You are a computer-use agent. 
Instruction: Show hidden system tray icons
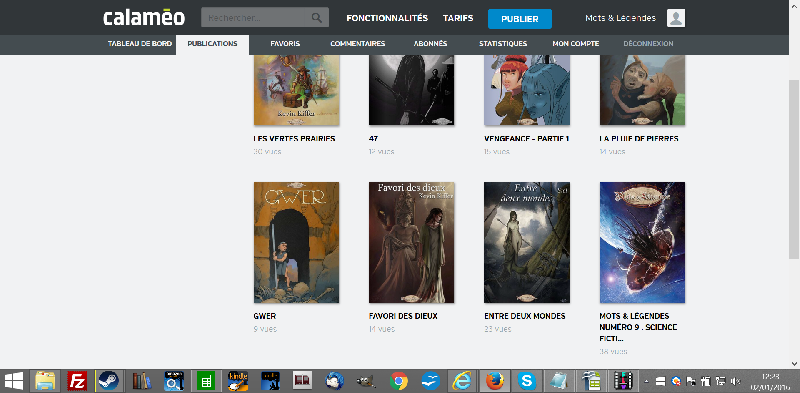646,381
